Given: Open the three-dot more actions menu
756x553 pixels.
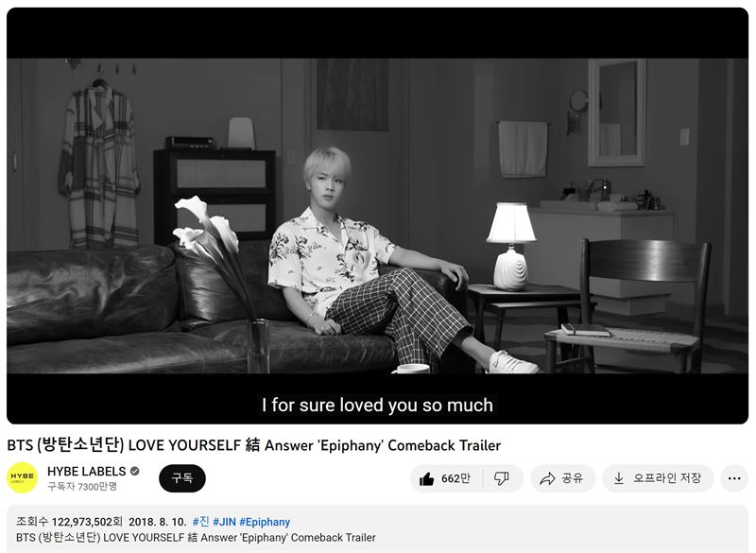Looking at the screenshot, I should pyautogui.click(x=734, y=478).
